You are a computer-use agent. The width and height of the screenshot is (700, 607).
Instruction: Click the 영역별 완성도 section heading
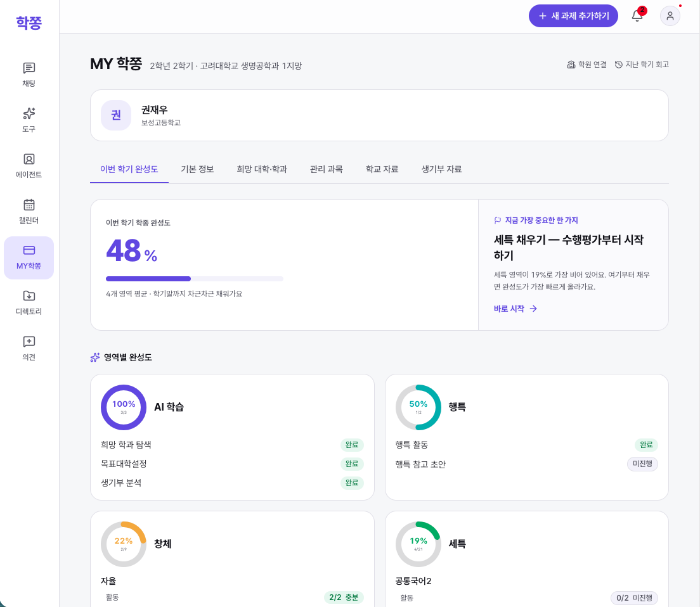[x=127, y=357]
